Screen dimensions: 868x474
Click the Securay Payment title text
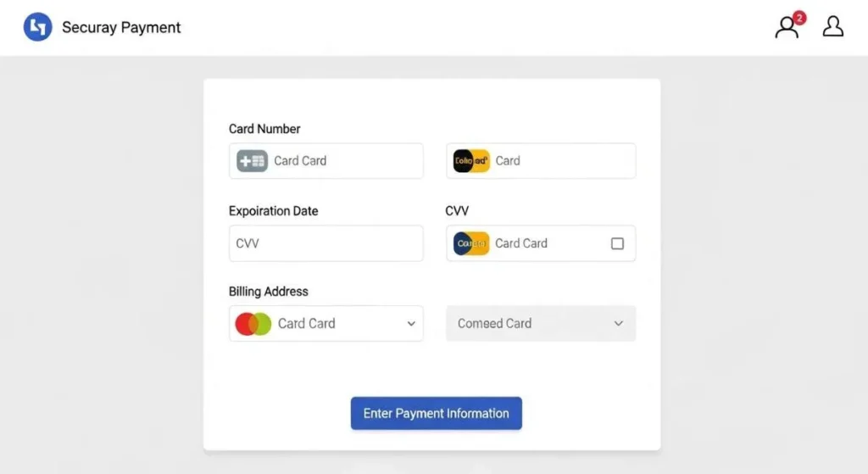point(121,27)
